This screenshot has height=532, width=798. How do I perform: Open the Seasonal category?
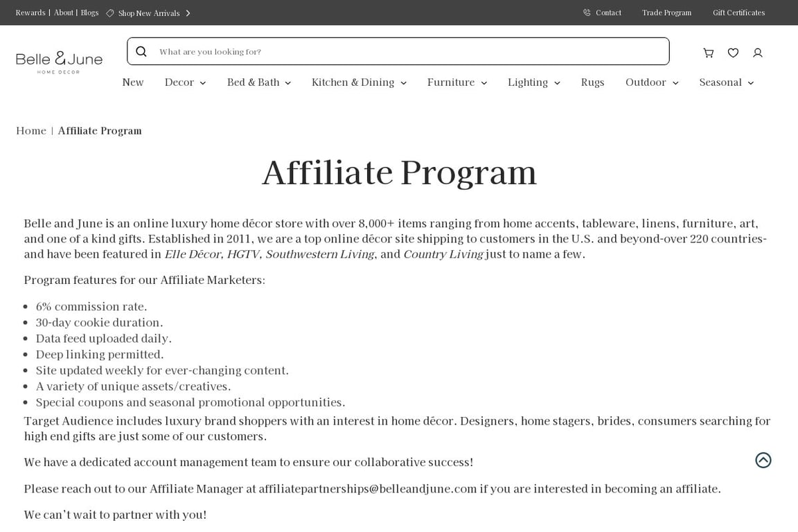tap(720, 82)
